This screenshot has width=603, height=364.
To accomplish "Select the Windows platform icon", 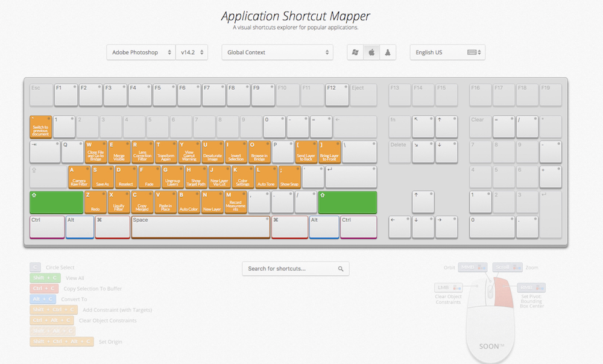I will coord(355,52).
